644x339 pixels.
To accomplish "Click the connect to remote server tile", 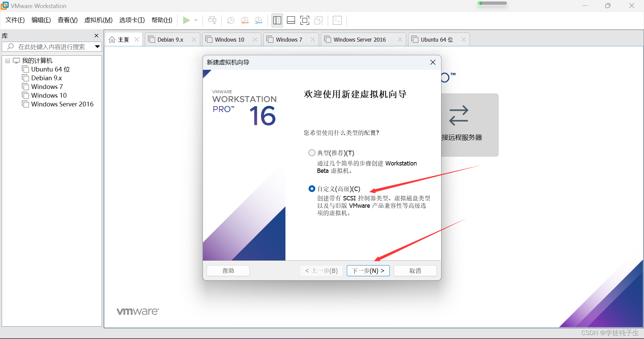I will pos(470,125).
